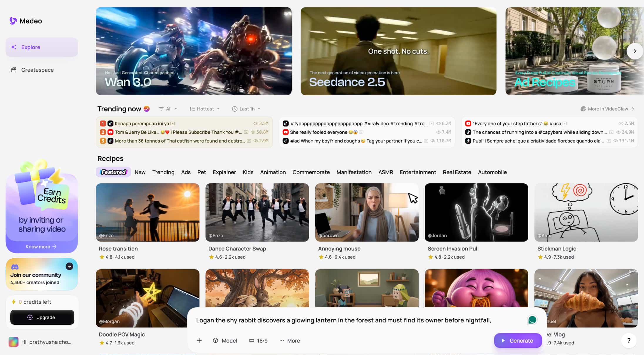Click the Createspace icon in sidebar
The width and height of the screenshot is (644, 355).
pyautogui.click(x=14, y=70)
